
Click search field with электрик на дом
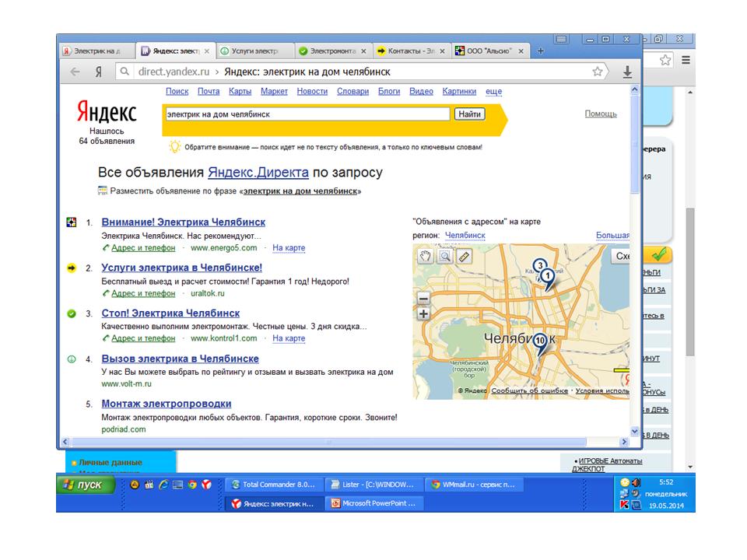pos(307,114)
